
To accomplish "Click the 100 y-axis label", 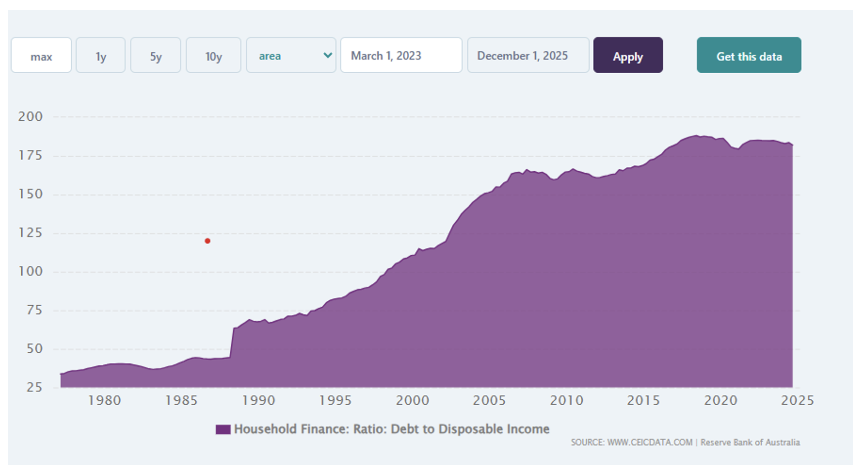I will click(31, 272).
